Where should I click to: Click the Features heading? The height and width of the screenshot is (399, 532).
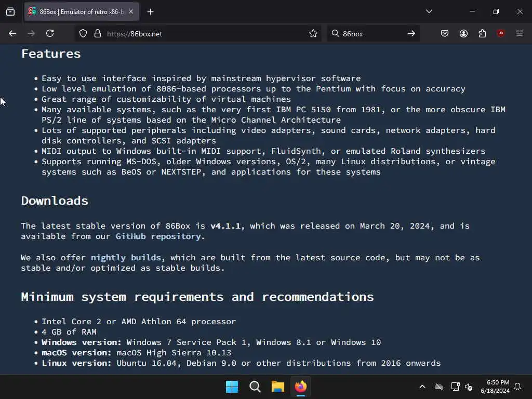pos(51,54)
